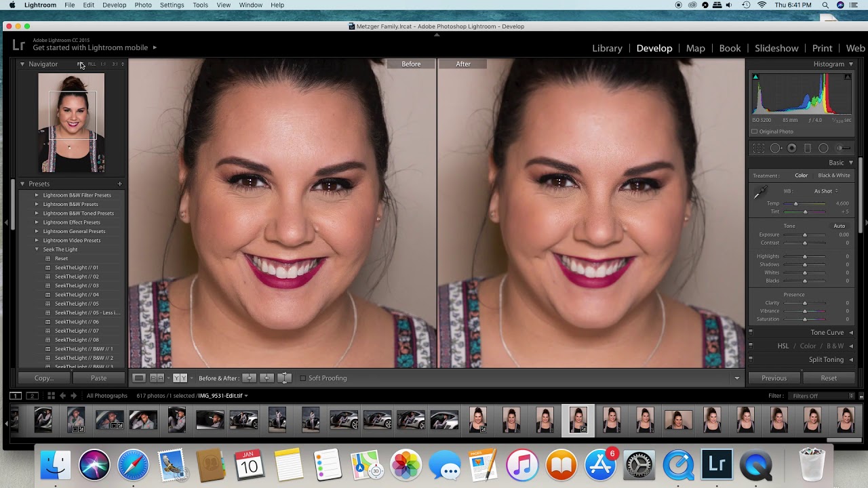The width and height of the screenshot is (868, 488).
Task: Collapse the Presets panel
Action: (x=22, y=184)
